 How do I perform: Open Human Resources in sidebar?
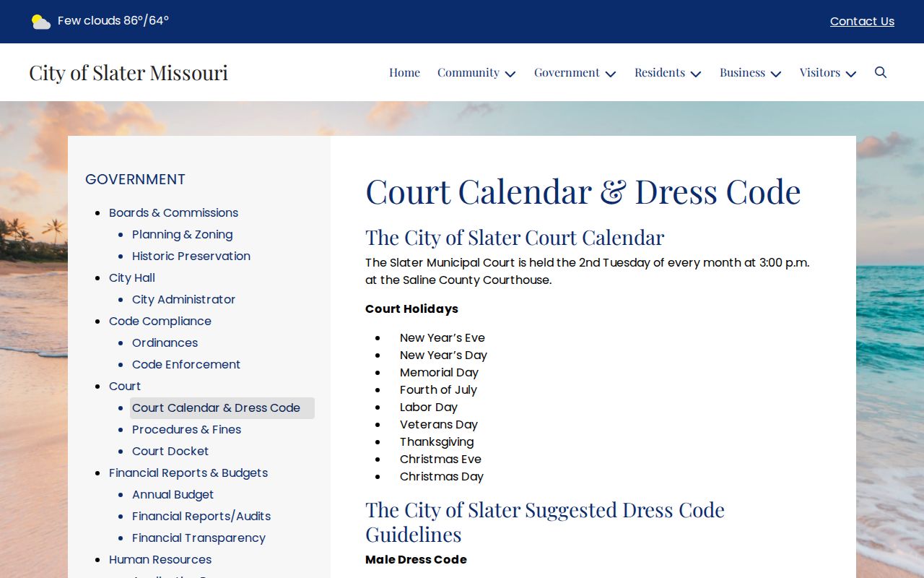click(160, 559)
